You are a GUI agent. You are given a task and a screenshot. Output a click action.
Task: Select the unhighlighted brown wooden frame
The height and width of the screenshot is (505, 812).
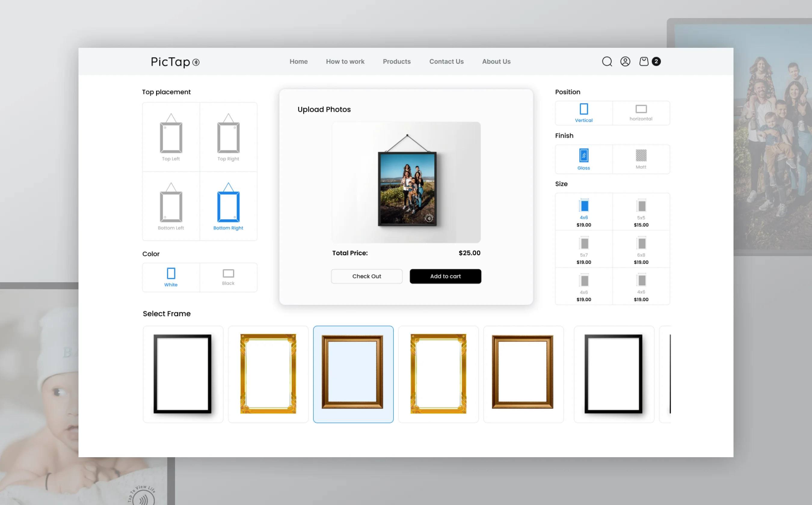point(523,374)
